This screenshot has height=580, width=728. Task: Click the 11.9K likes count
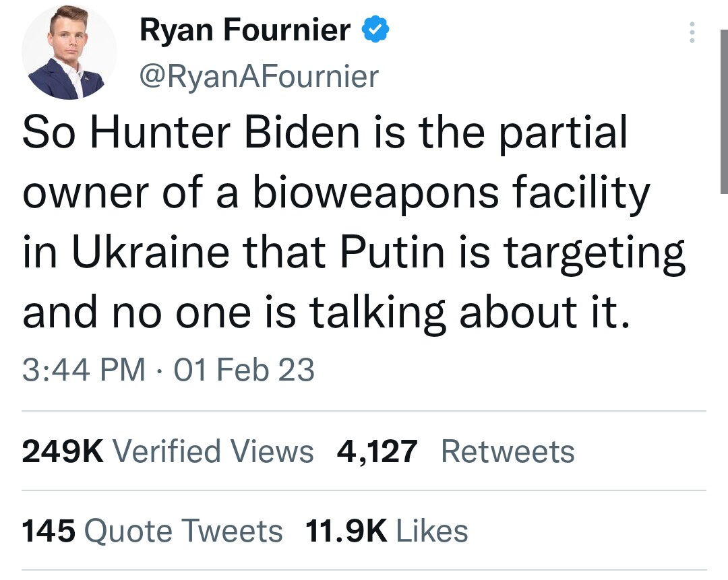click(346, 531)
